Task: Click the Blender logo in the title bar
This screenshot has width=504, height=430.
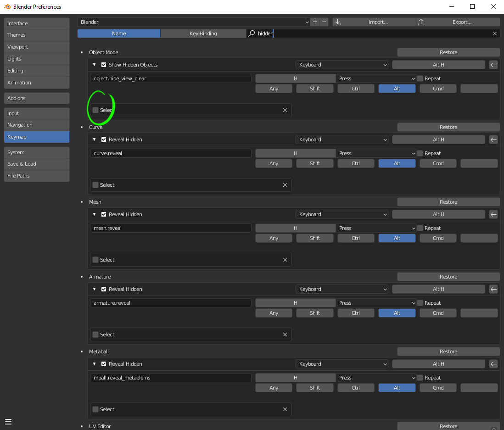Action: coord(7,6)
